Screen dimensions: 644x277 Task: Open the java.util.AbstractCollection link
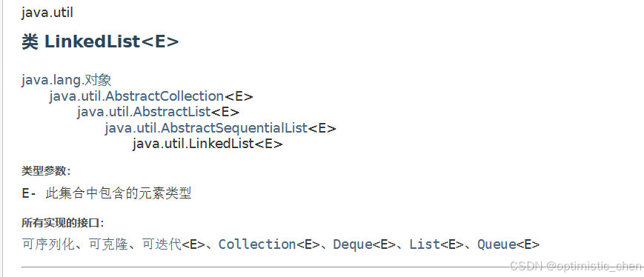tap(136, 96)
